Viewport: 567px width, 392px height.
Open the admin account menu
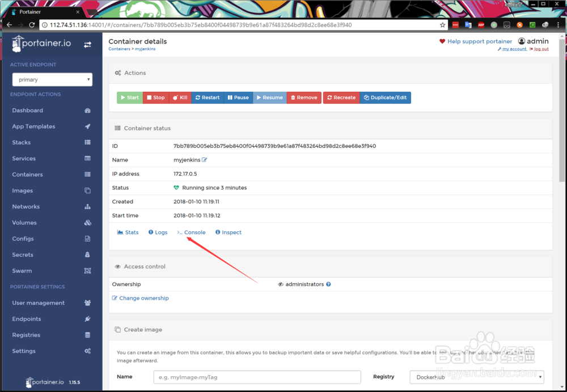[x=532, y=41]
